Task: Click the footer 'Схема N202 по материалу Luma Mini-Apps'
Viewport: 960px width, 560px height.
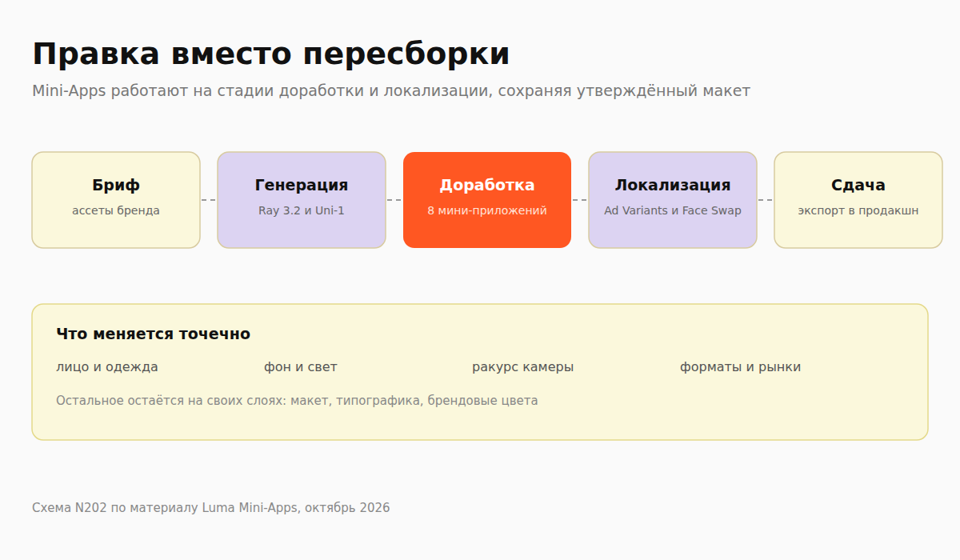Action: (x=211, y=508)
